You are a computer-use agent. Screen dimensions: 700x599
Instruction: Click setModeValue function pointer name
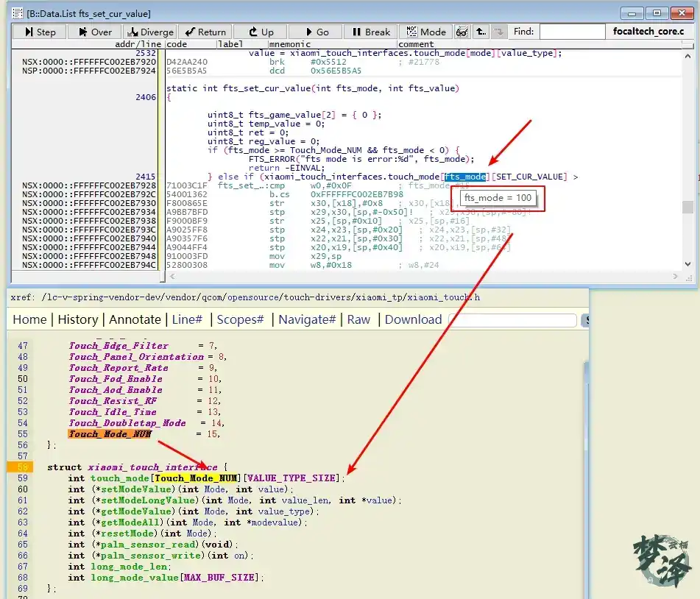tap(136, 489)
